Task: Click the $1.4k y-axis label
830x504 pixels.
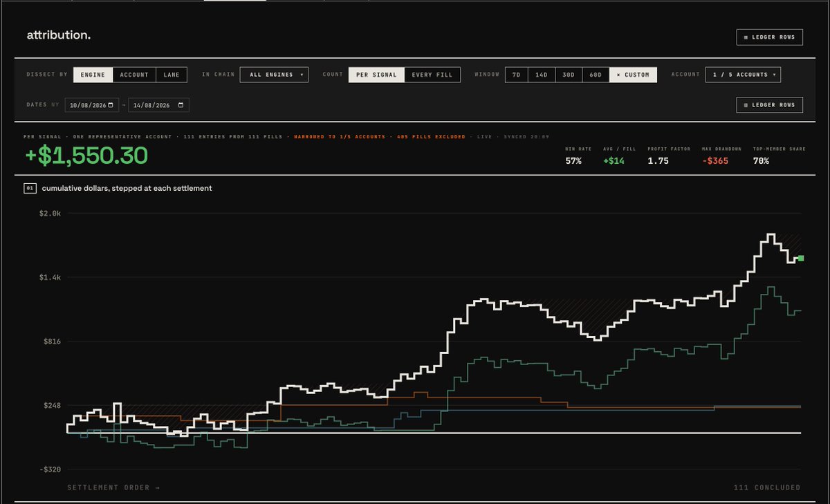Action: (50, 277)
